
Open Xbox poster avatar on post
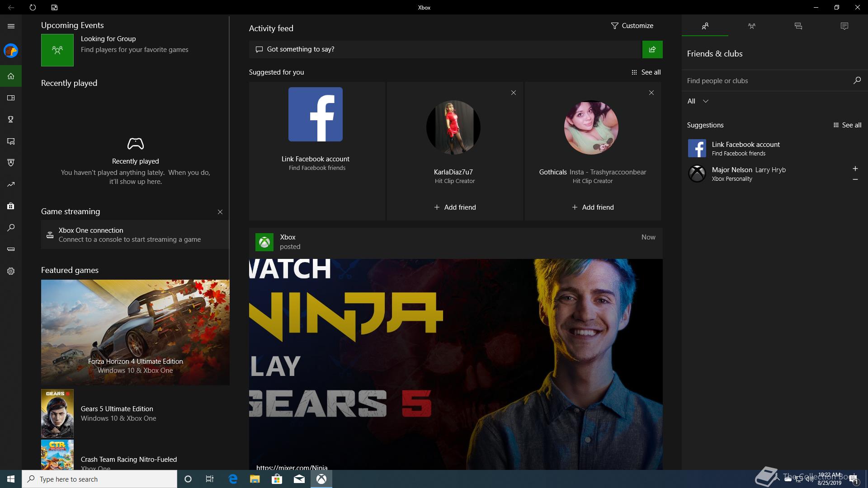(x=264, y=242)
